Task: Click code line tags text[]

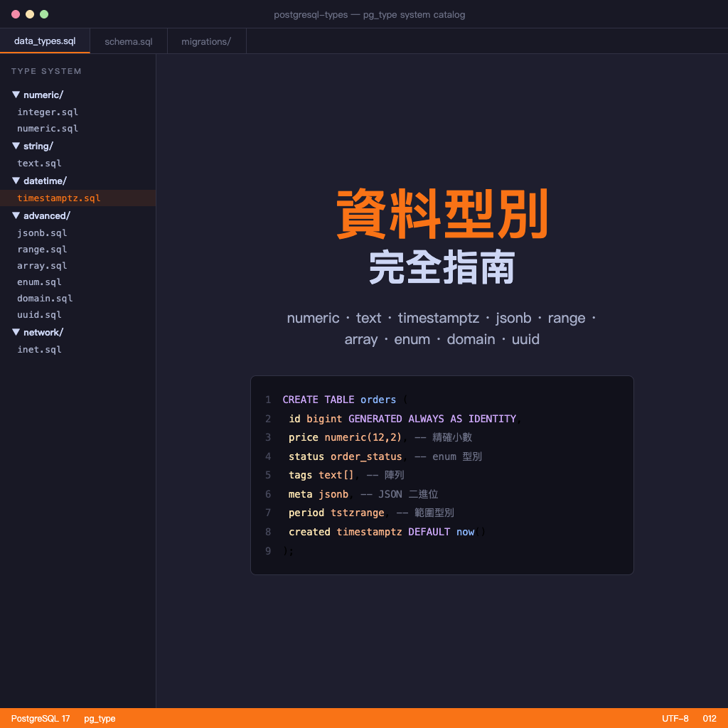Action: [346, 475]
